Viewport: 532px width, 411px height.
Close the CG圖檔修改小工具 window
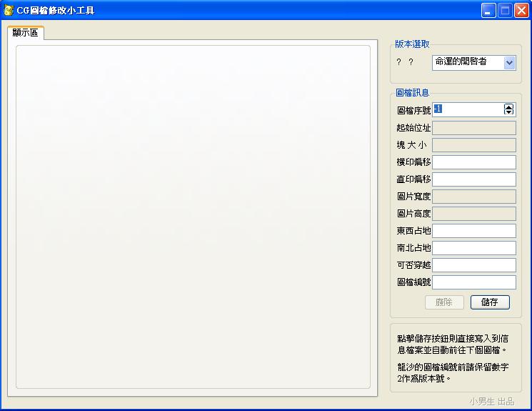pyautogui.click(x=521, y=11)
